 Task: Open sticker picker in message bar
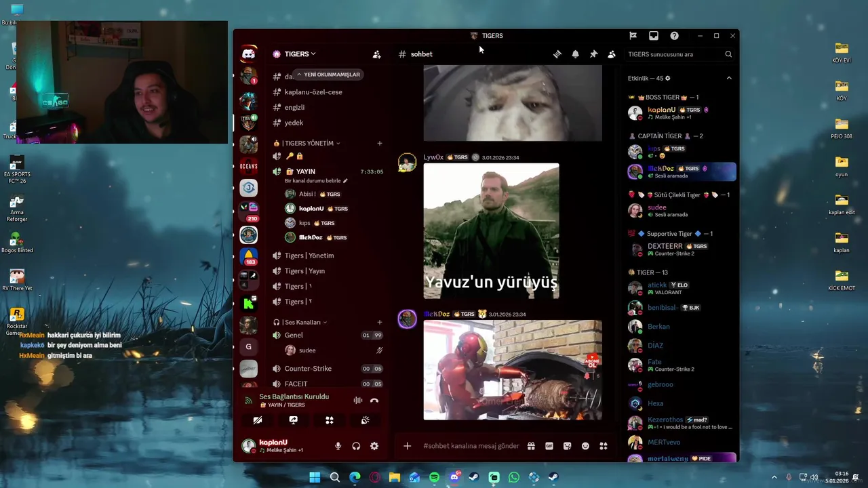pyautogui.click(x=567, y=446)
